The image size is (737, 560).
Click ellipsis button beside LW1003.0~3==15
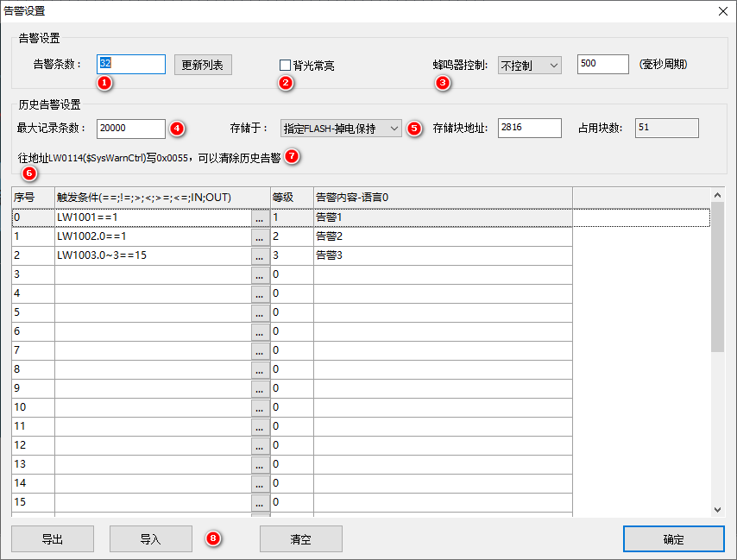[259, 255]
